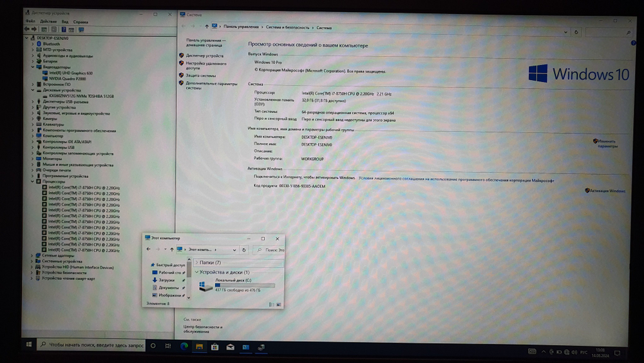The width and height of the screenshot is (644, 363).
Task: Click the up arrow in System window navigation
Action: point(207,26)
